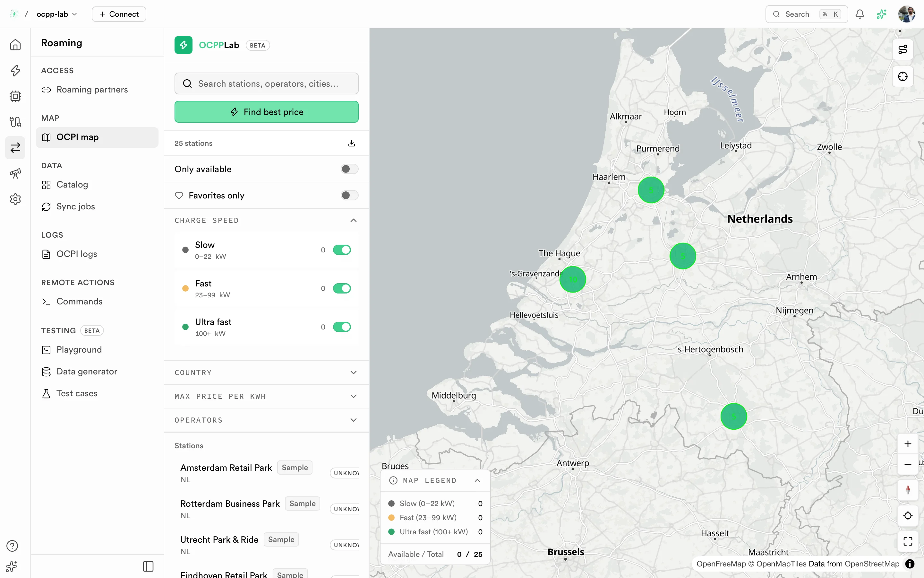Download the station list export icon
The image size is (924, 578).
point(352,143)
